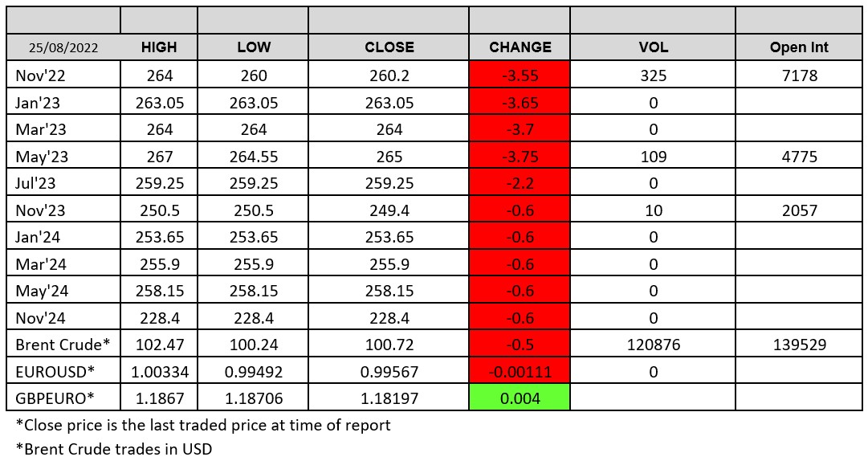Select the CLOSE column header

tap(389, 47)
